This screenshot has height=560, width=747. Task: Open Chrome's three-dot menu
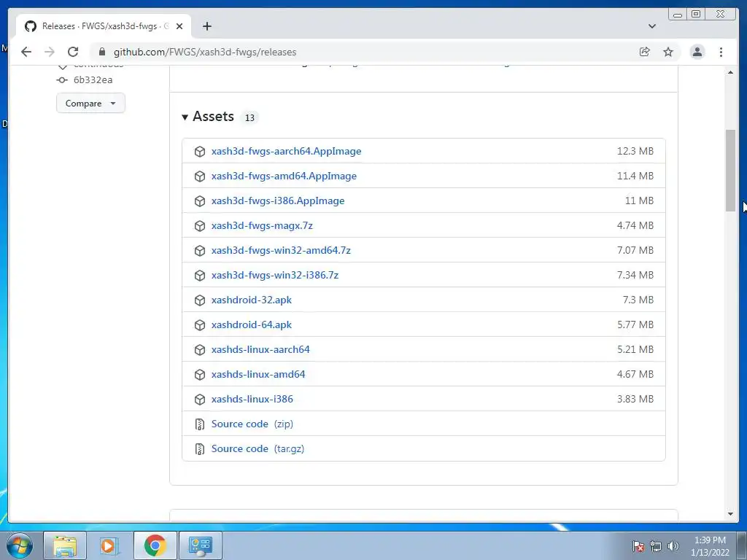tap(721, 52)
